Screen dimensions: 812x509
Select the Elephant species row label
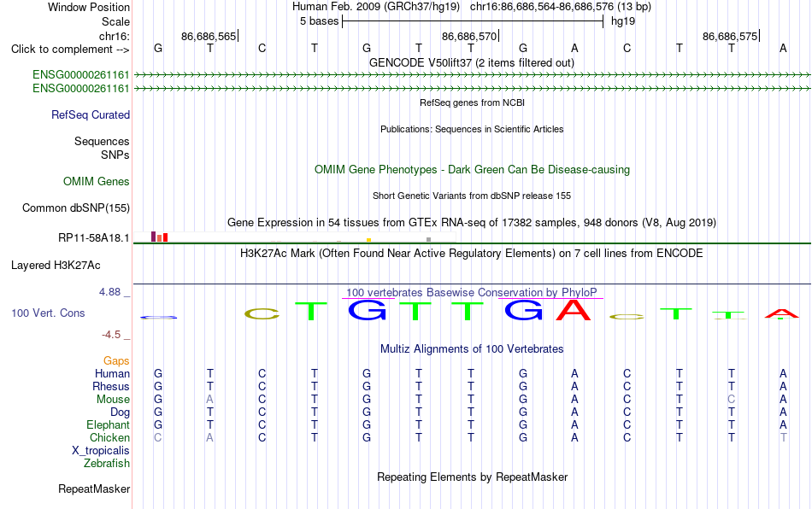(x=108, y=424)
